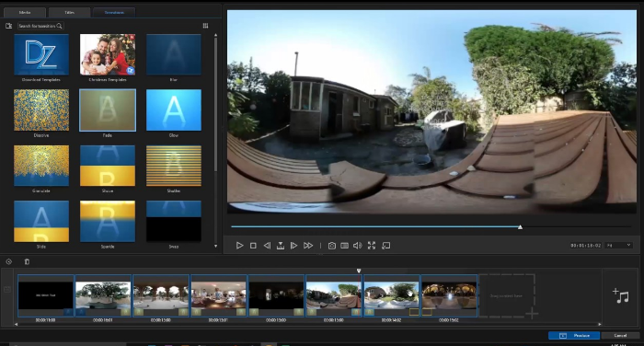Image resolution: width=644 pixels, height=346 pixels.
Task: Switch to the Titles tab
Action: pyautogui.click(x=69, y=12)
